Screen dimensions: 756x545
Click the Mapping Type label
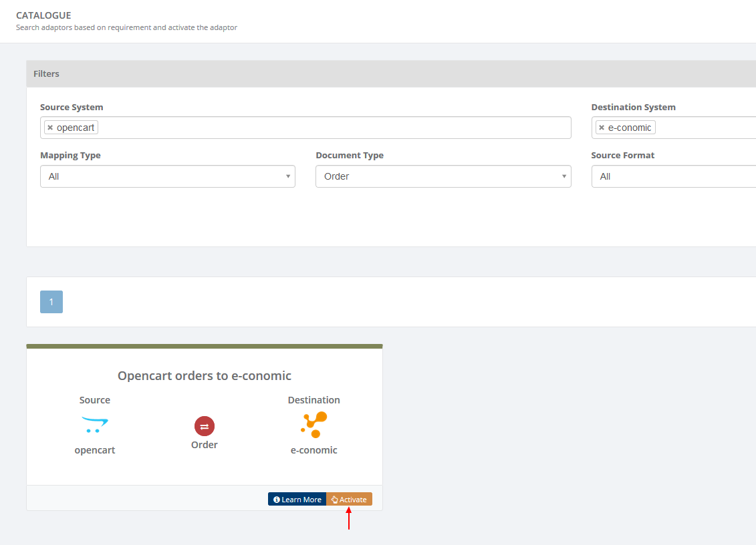click(70, 155)
